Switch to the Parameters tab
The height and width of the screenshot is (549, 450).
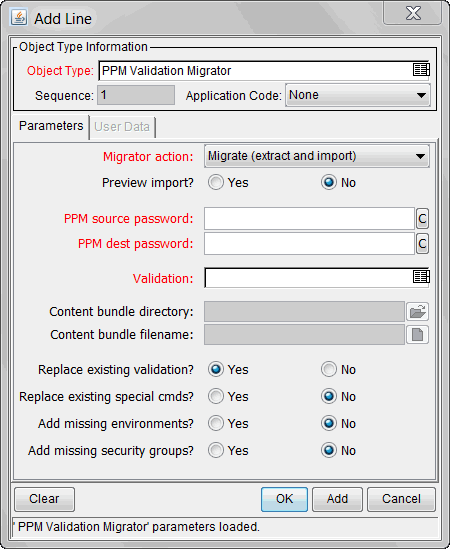[x=51, y=126]
